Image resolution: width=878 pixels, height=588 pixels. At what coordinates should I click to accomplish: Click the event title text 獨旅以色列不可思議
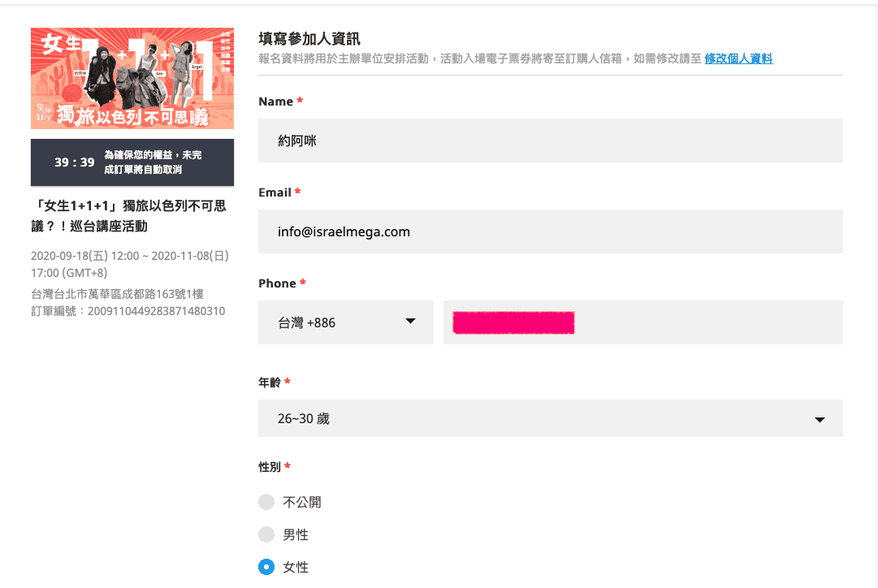click(x=129, y=215)
